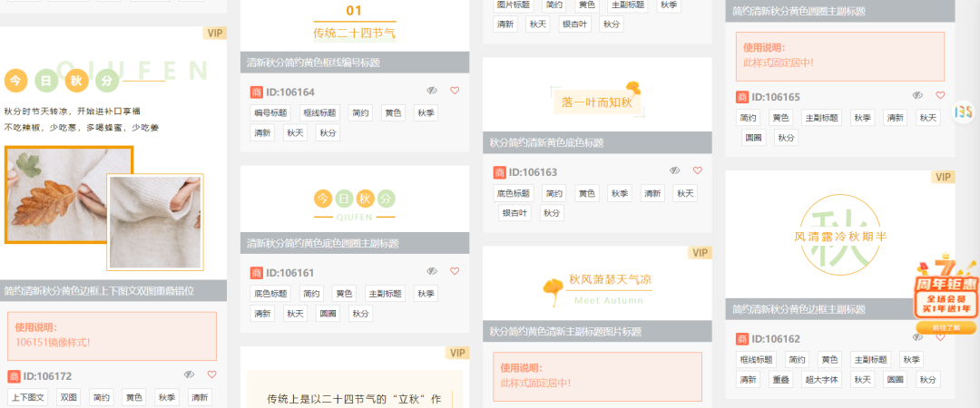
Task: Click the 秋分 tag under ID:106164
Action: pyautogui.click(x=328, y=132)
